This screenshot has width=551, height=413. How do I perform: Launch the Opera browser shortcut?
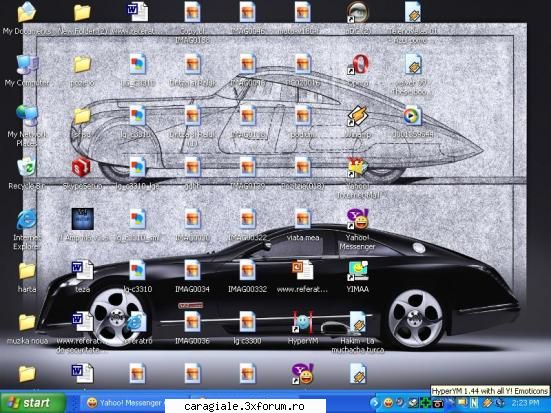pyautogui.click(x=358, y=65)
